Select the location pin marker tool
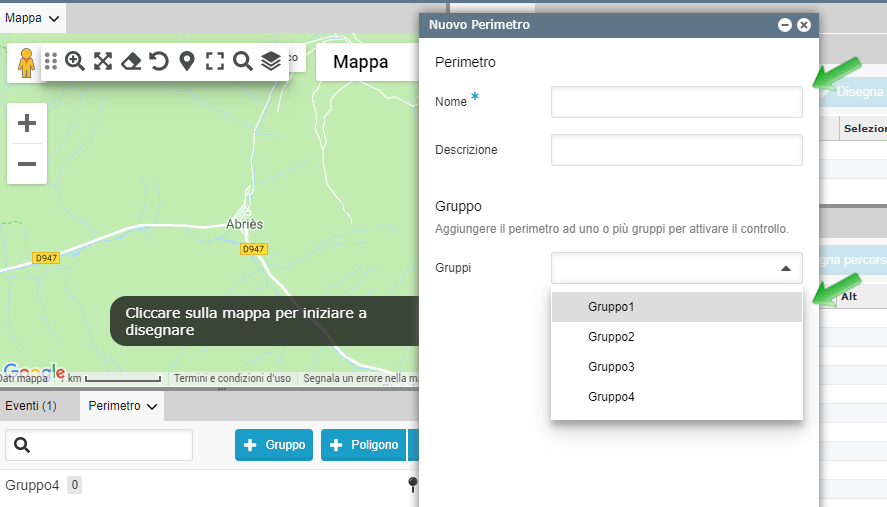The image size is (887, 507). (186, 61)
